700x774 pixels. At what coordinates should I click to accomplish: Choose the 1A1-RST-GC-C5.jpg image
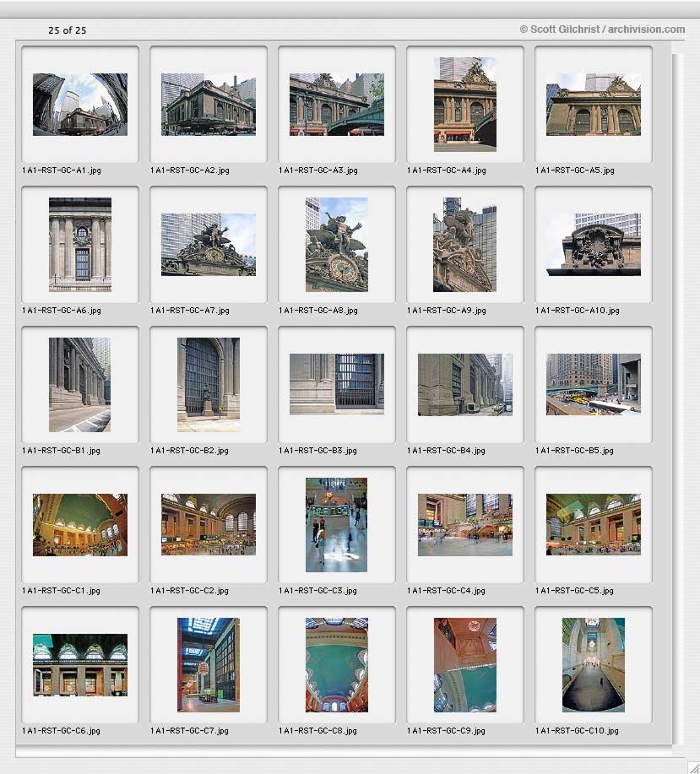(594, 525)
